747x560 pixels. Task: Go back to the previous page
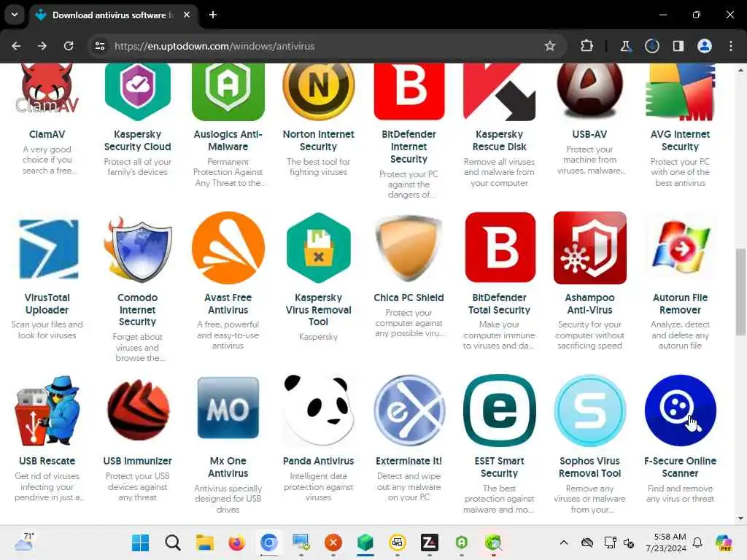tap(16, 46)
